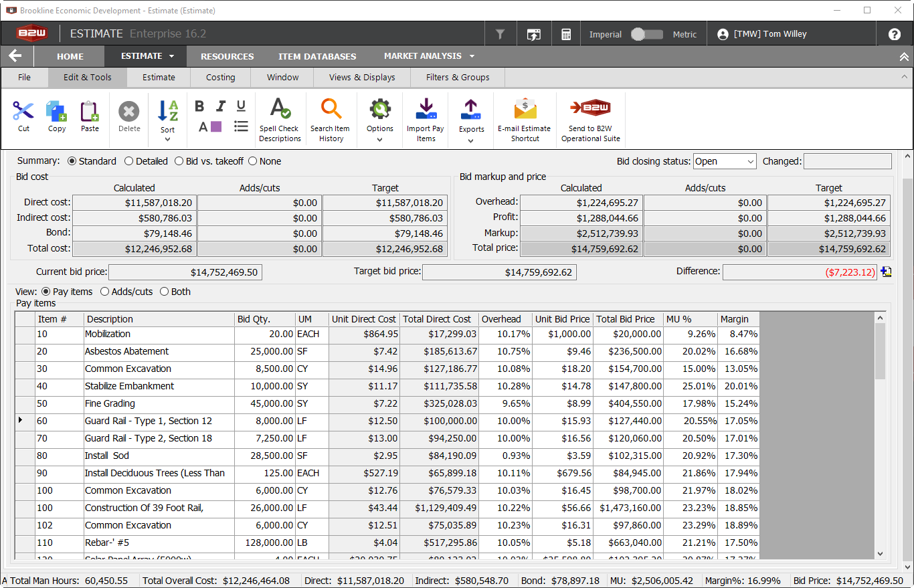This screenshot has height=588, width=914.
Task: Click the Margin column header
Action: (738, 319)
